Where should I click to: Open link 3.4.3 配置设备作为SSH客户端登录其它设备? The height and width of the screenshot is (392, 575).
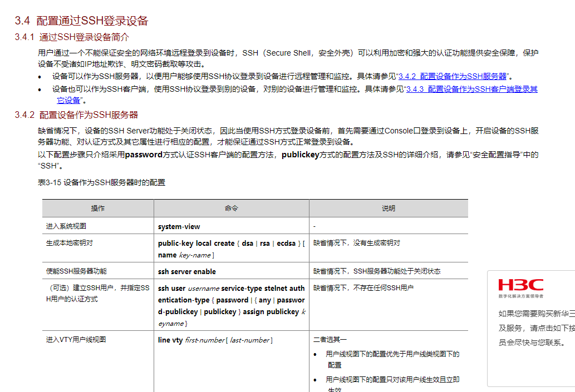471,89
